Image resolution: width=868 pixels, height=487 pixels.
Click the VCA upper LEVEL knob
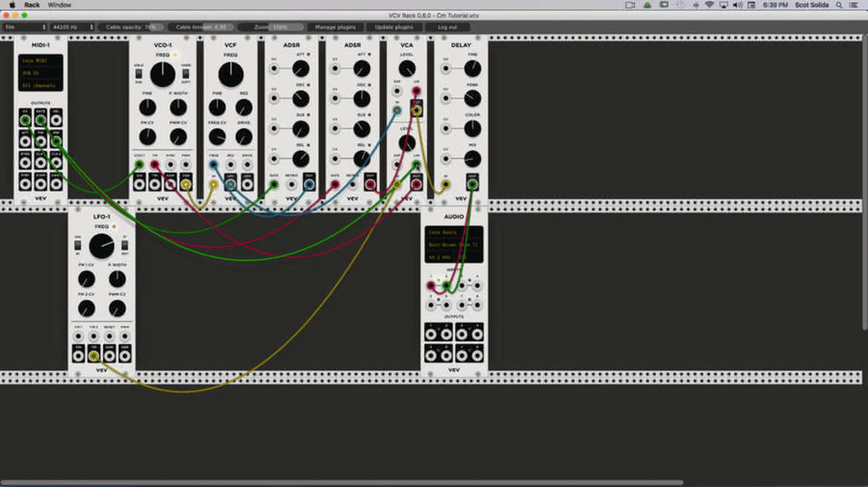tap(407, 68)
